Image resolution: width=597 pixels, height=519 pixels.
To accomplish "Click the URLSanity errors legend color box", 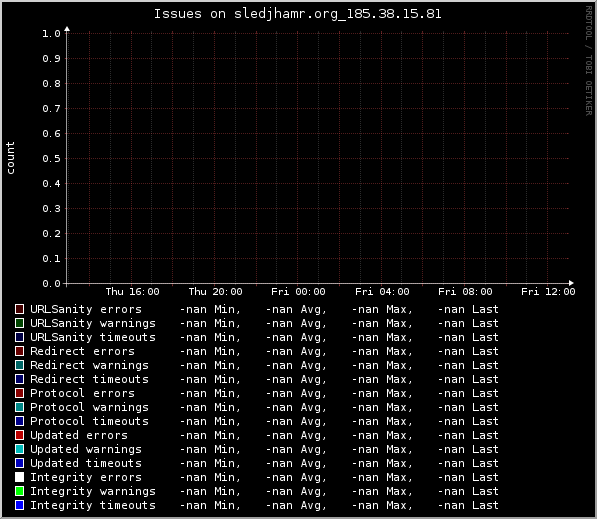I will coord(19,309).
